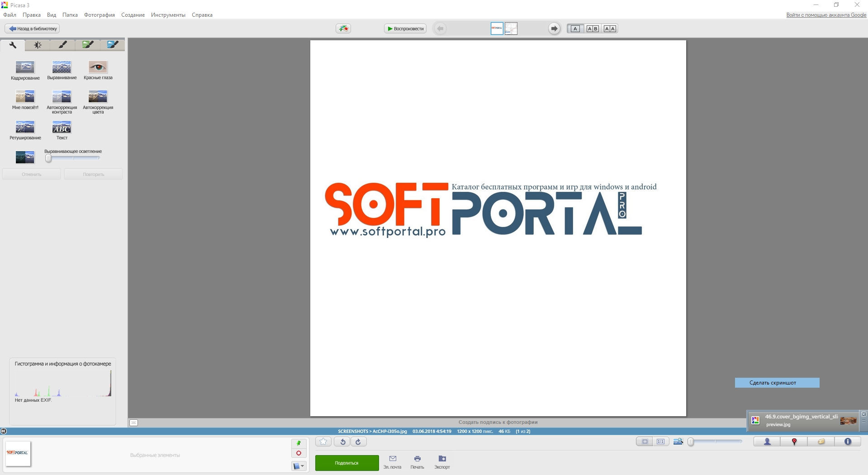Switch to the wrench basic fixes tab

point(13,45)
